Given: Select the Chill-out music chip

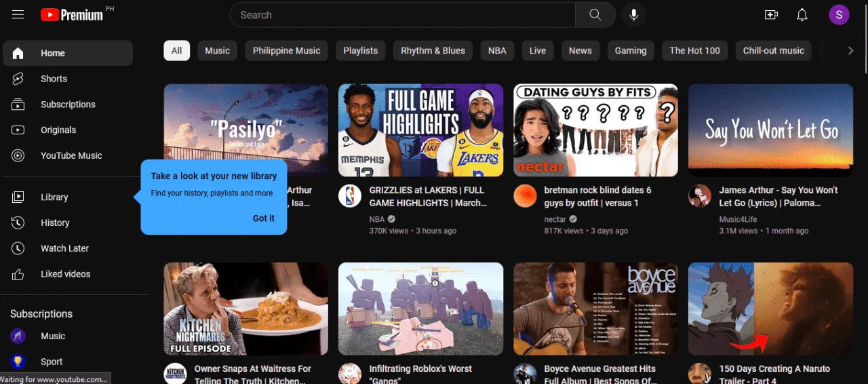Looking at the screenshot, I should tap(773, 50).
